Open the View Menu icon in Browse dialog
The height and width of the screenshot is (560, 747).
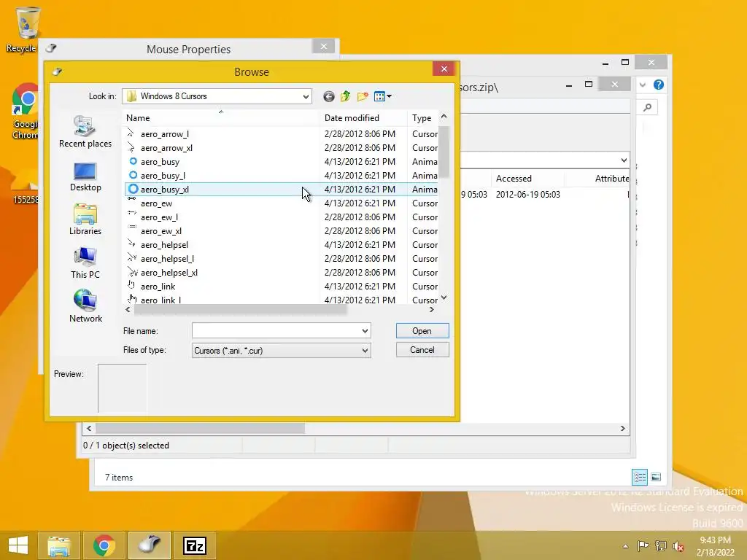tap(382, 97)
